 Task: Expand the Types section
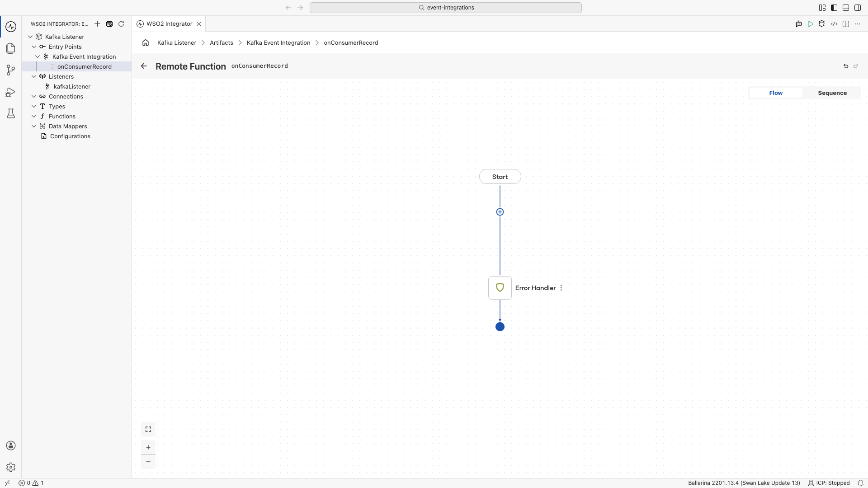(x=34, y=106)
